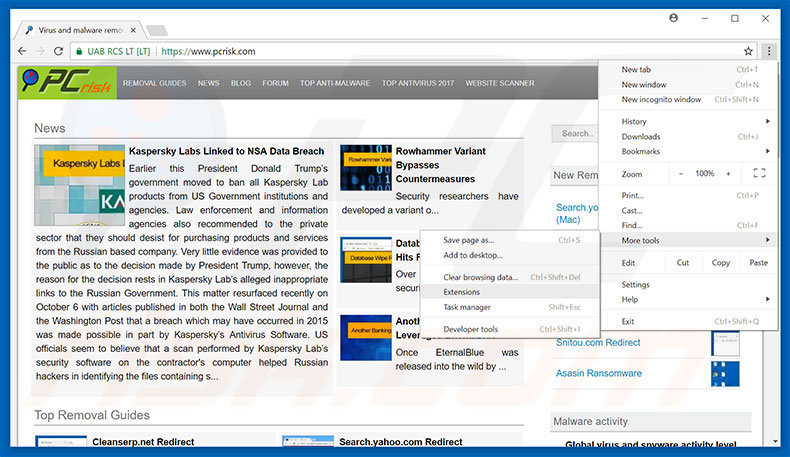The width and height of the screenshot is (790, 457).
Task: Expand the Help submenu
Action: coord(688,299)
